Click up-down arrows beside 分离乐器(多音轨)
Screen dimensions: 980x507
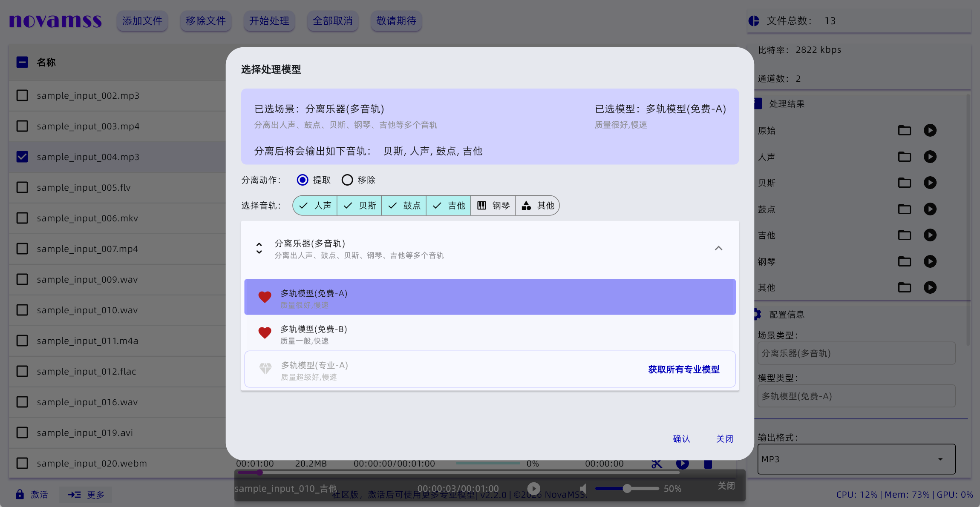coord(259,248)
